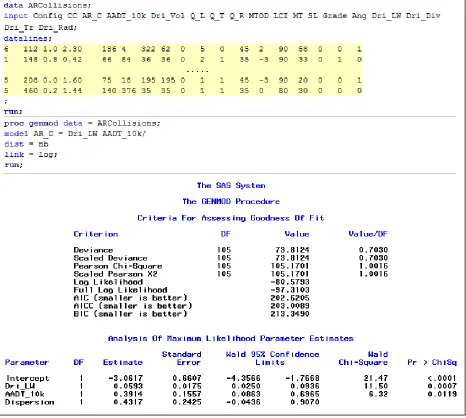Click 'Criteria For Assessing Goodness Of Fit' heading
The image size is (466, 418).
pos(231,218)
